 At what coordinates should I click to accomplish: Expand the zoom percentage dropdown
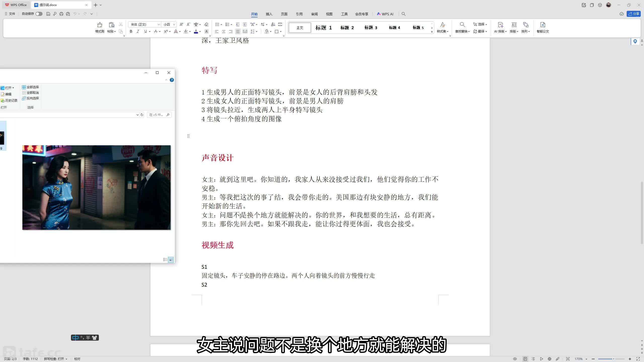point(586,359)
